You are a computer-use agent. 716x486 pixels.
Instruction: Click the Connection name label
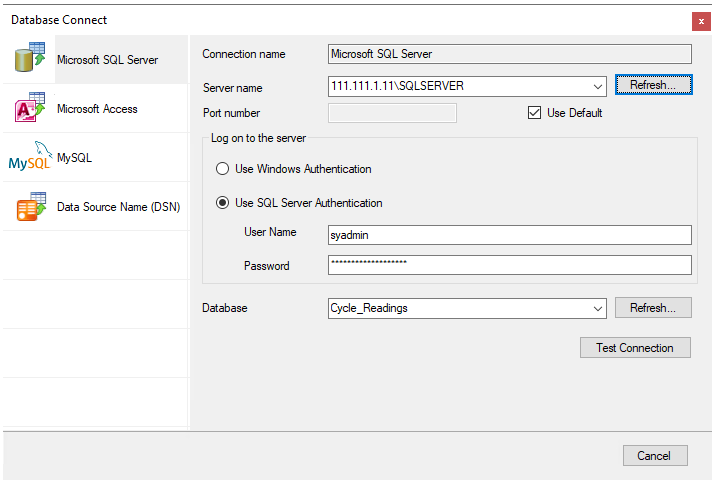(244, 54)
